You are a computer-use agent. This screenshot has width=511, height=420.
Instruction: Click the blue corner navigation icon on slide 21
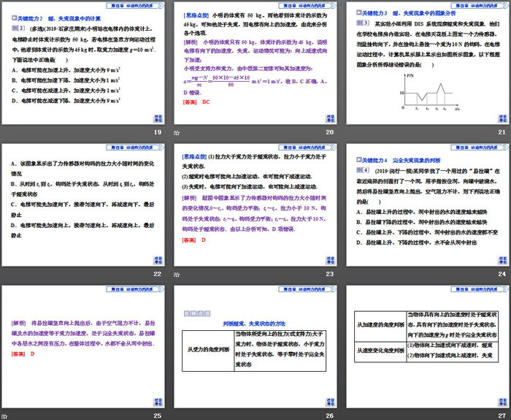(x=502, y=118)
